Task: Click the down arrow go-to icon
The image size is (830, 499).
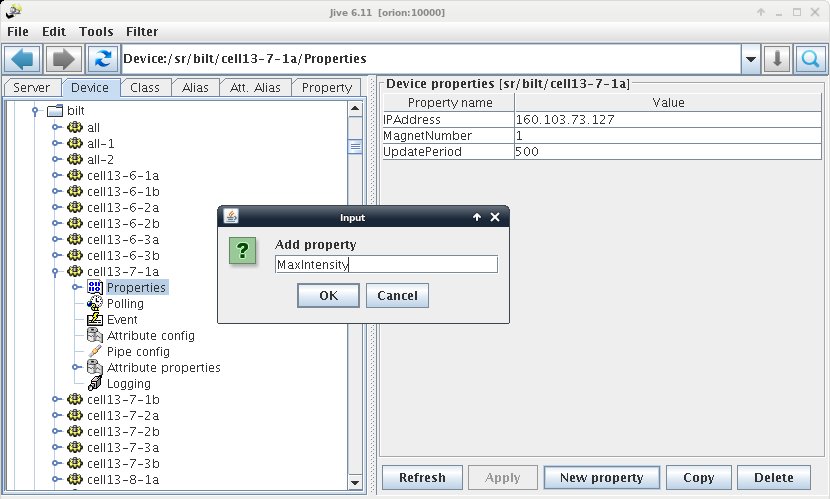Action: pos(778,59)
